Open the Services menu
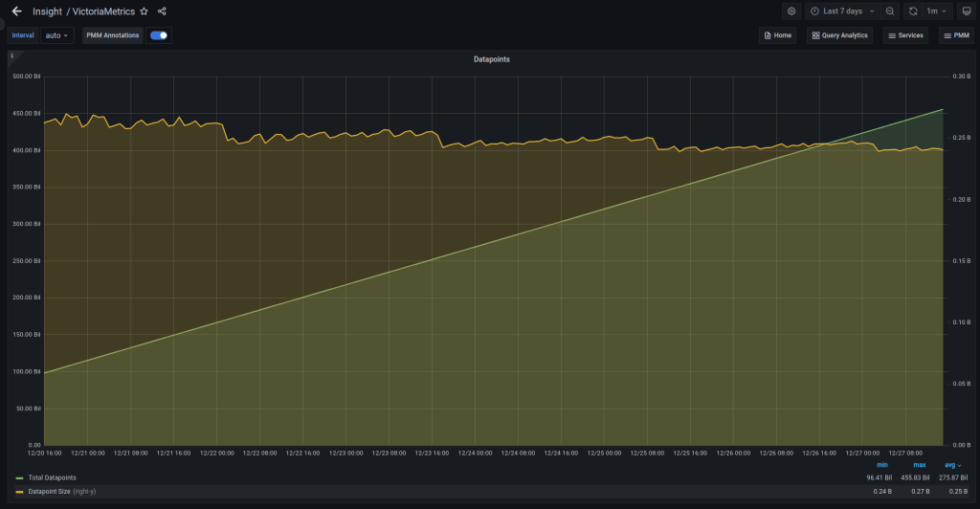The height and width of the screenshot is (509, 980). tap(904, 35)
